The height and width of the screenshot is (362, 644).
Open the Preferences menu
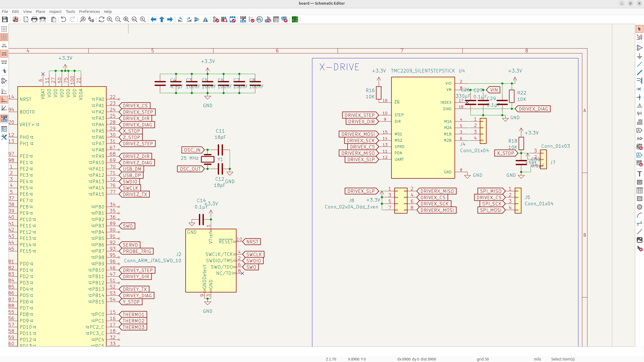coord(89,12)
